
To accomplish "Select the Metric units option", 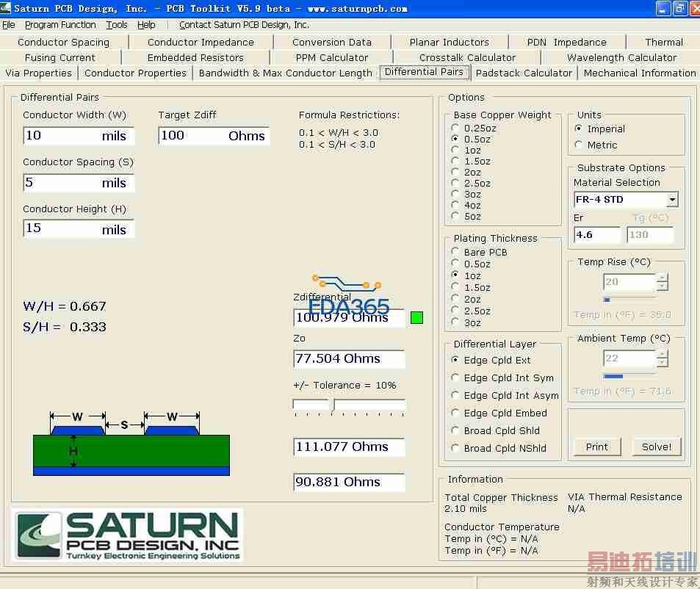I will point(580,145).
